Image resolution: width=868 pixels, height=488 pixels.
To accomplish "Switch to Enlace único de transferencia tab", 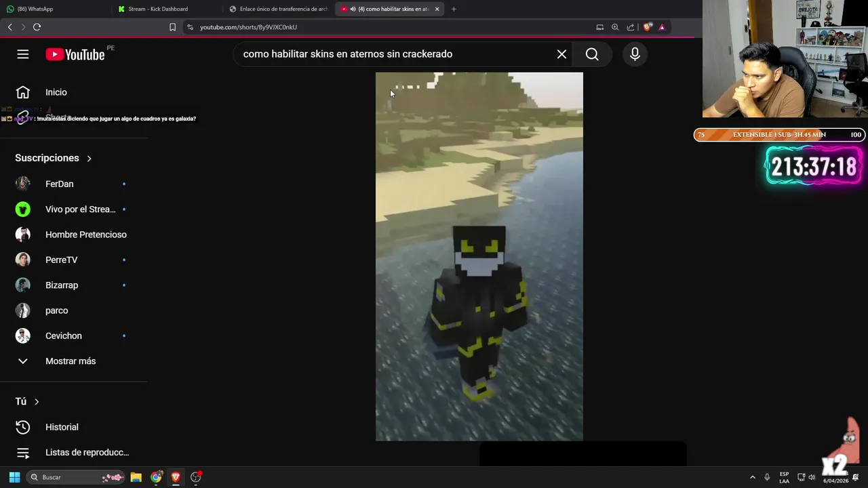I will click(x=278, y=9).
